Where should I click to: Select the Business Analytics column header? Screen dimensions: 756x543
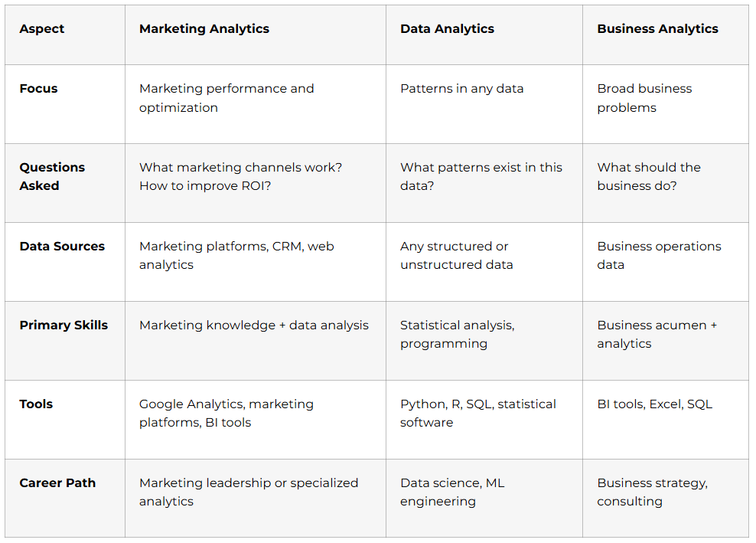click(657, 29)
